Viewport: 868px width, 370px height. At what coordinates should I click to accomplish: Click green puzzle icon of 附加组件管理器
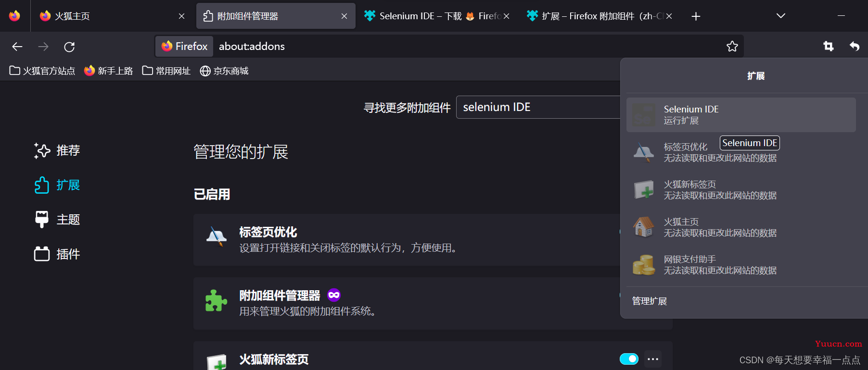pos(217,300)
